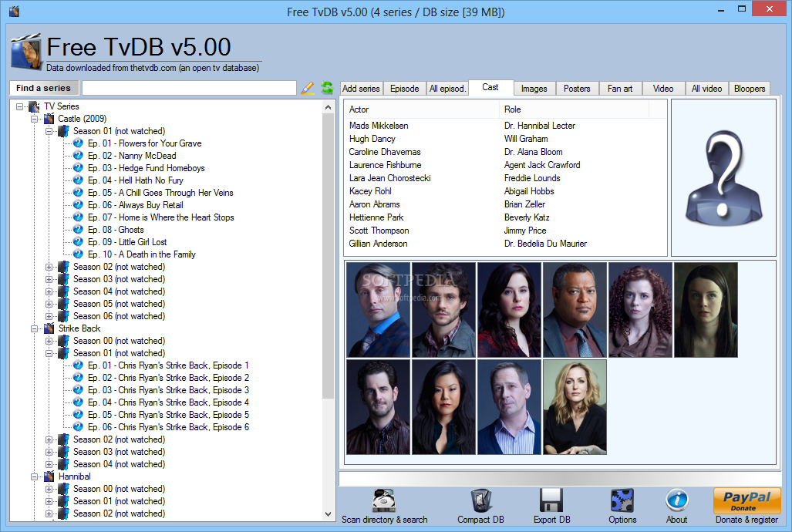Select Strike Back Season 03 (not watched)
This screenshot has width=792, height=532.
point(120,452)
